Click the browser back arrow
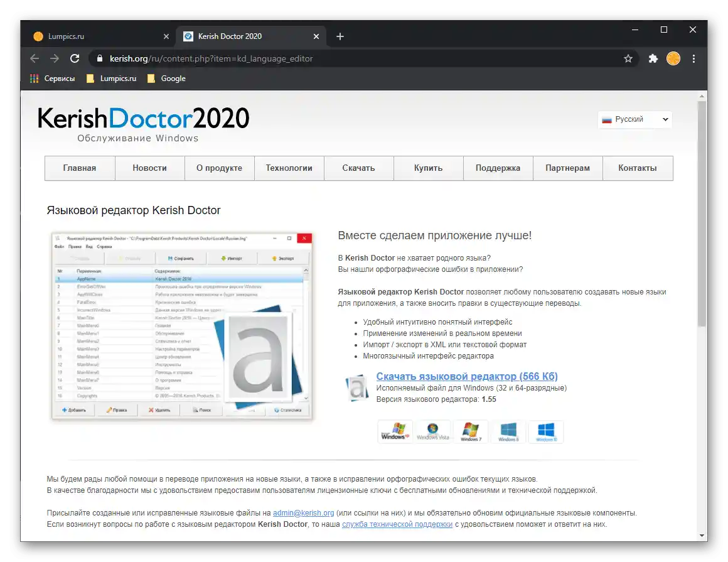The image size is (728, 562). click(35, 58)
